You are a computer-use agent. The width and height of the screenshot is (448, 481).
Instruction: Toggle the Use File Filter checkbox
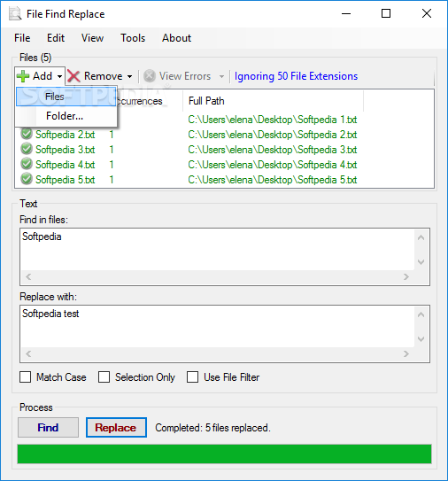192,377
